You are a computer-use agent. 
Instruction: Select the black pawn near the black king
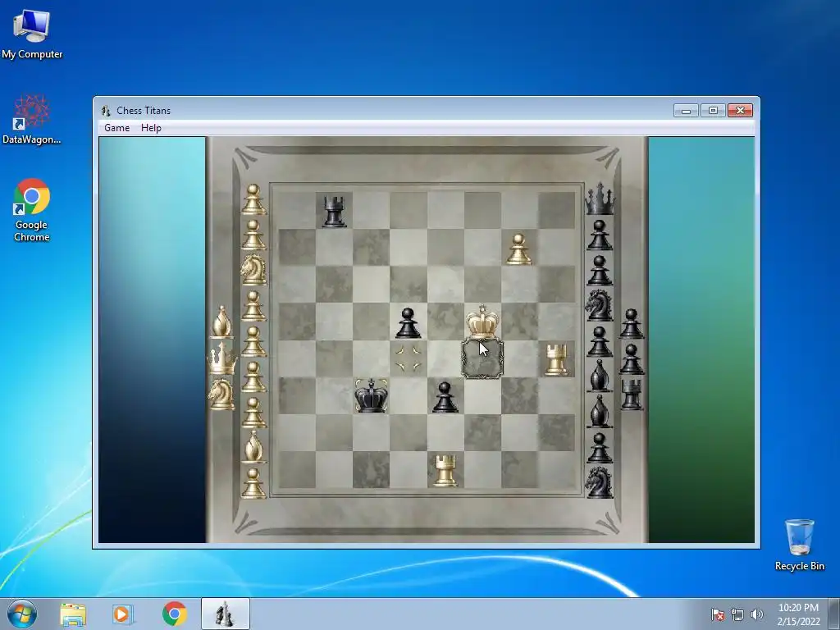[445, 397]
